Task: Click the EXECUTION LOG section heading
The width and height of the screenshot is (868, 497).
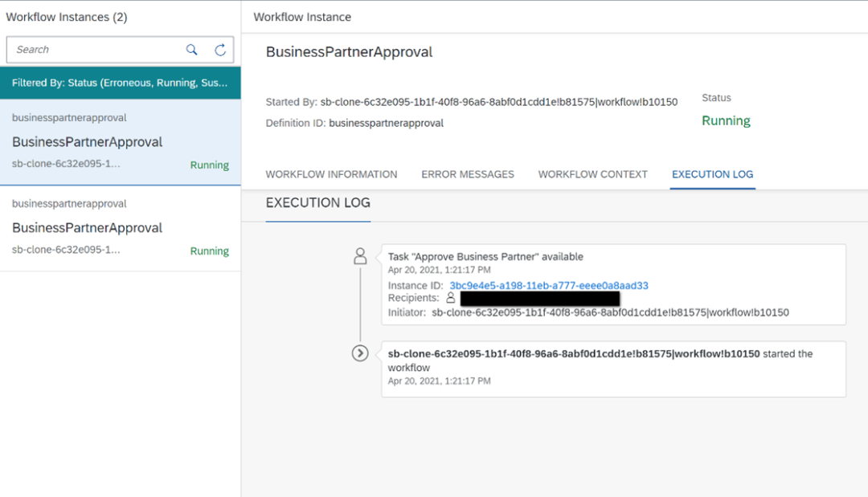Action: click(317, 203)
